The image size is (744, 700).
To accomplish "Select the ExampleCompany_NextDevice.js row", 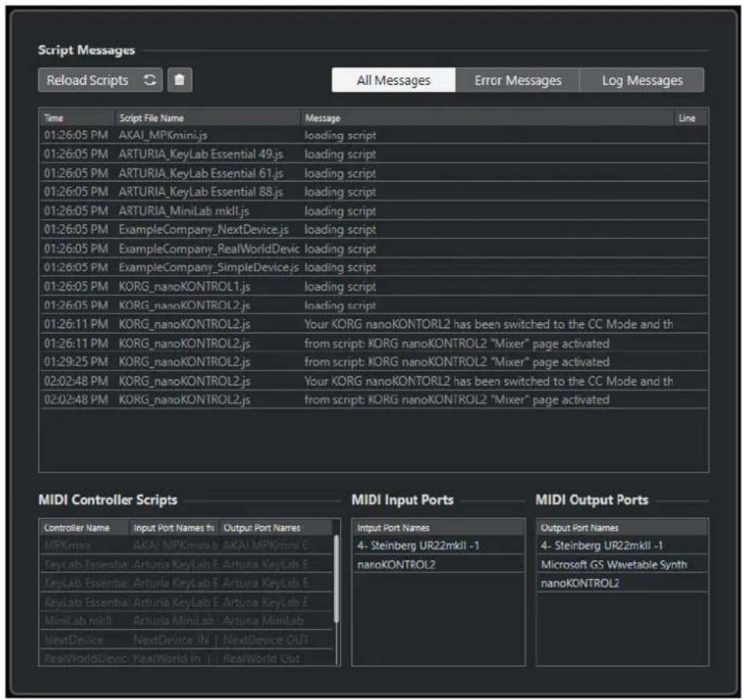I will pyautogui.click(x=374, y=229).
